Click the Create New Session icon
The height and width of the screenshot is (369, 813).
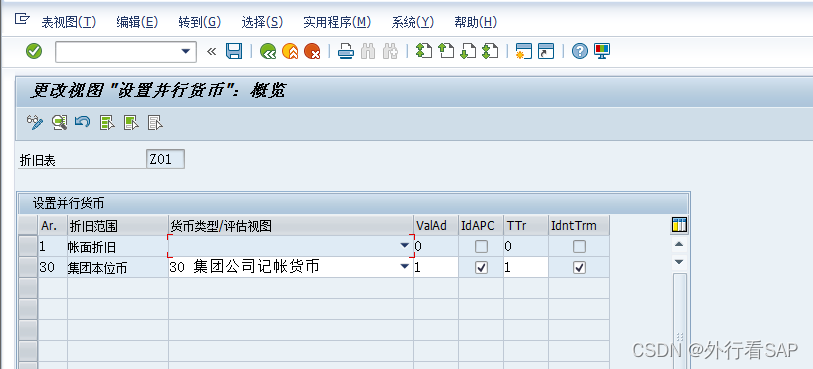[524, 51]
